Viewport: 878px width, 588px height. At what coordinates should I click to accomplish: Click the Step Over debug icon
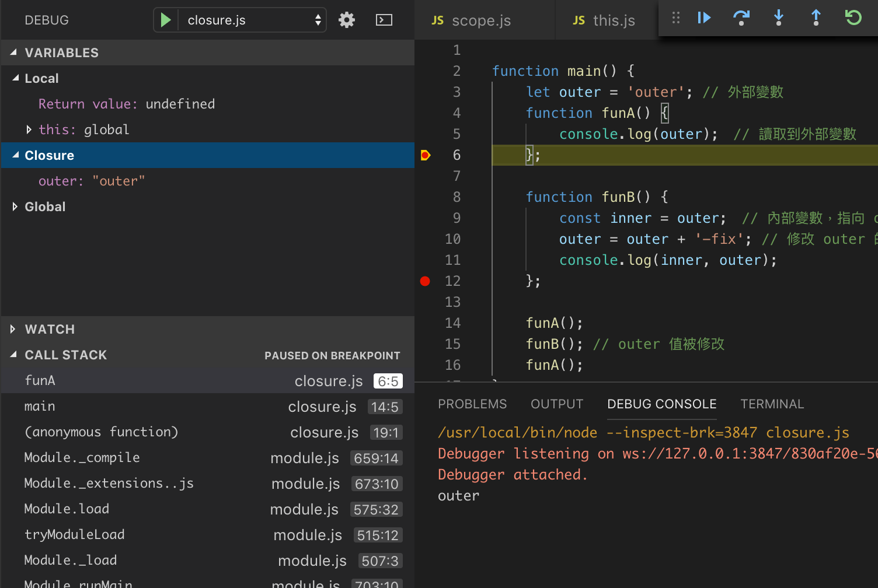pos(741,18)
